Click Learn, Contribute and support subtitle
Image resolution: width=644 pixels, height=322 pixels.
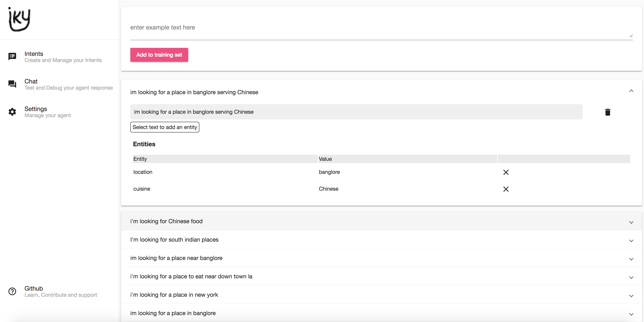click(61, 295)
